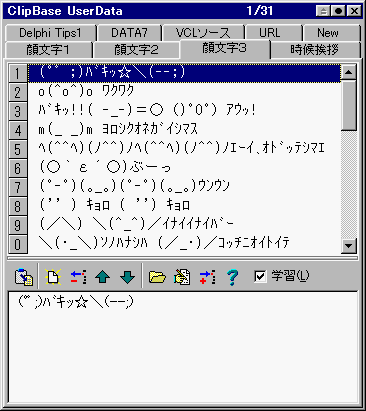Viewport: 366px width, 411px height.
Task: Select the m(_ _)m ﾖﾛｼｸｵﾈｶﾞｲｼﾏｽ row
Action: coord(184,130)
